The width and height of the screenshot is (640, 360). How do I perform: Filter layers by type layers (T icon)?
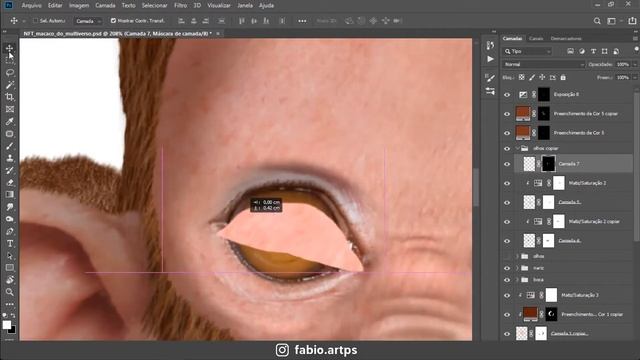click(x=593, y=51)
